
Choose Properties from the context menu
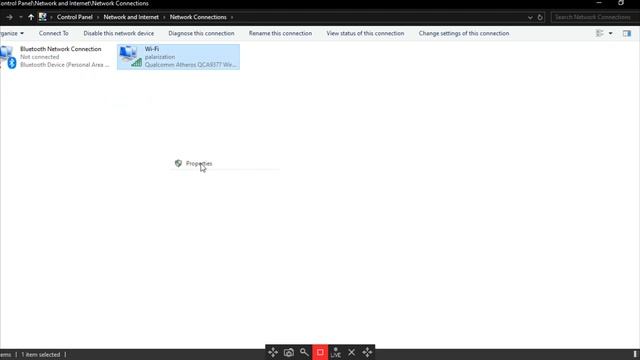click(199, 163)
